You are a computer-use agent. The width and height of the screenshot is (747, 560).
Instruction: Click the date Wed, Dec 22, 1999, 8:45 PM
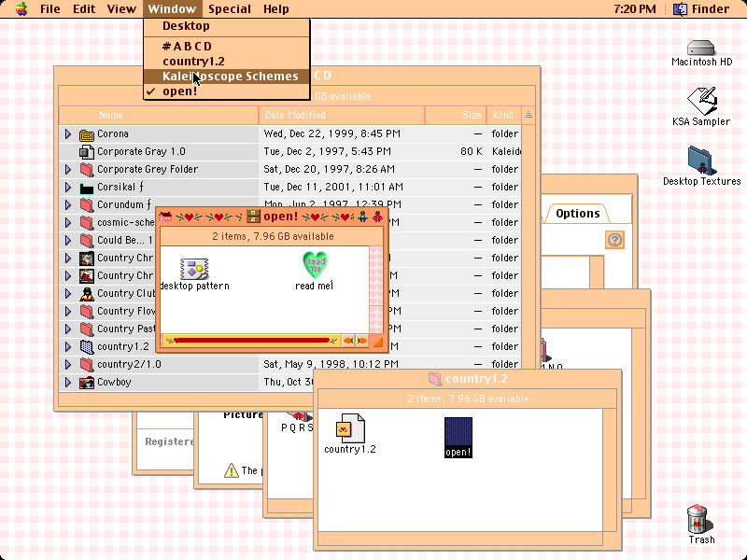[332, 134]
